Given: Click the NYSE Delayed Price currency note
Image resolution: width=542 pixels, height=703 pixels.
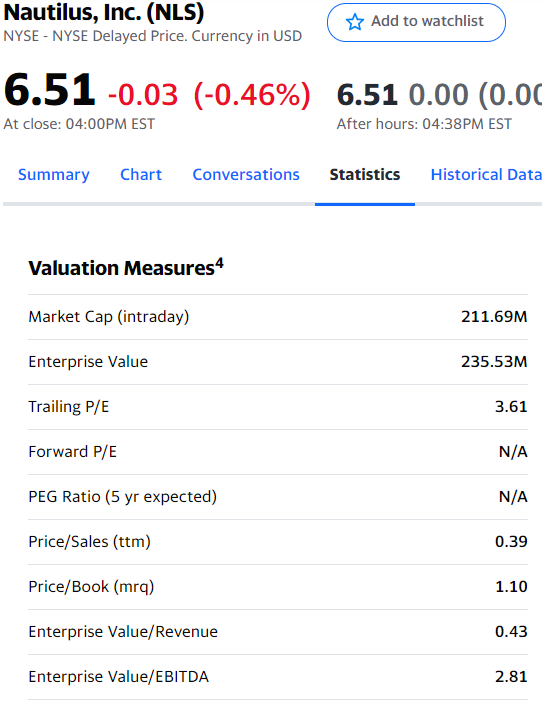Looking at the screenshot, I should (152, 36).
